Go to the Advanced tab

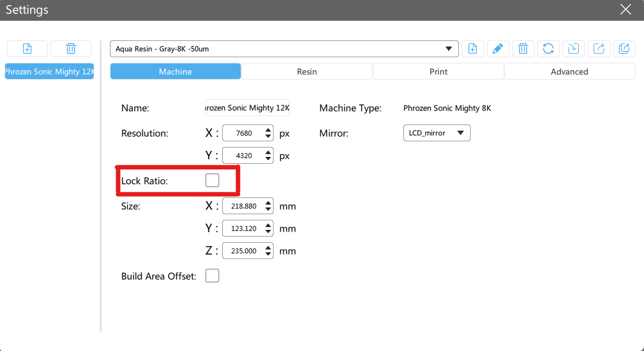(569, 72)
